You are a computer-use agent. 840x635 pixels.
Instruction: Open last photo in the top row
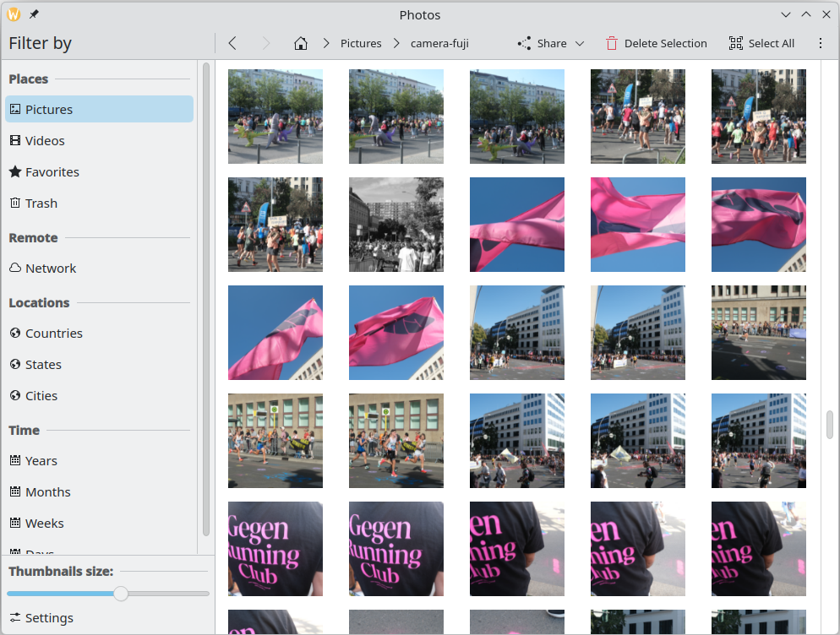click(759, 117)
